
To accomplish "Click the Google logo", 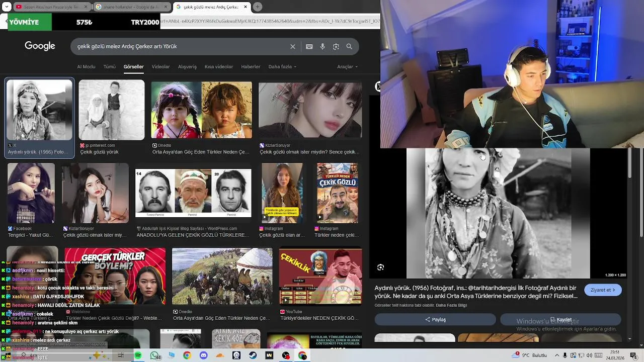I will click(40, 46).
